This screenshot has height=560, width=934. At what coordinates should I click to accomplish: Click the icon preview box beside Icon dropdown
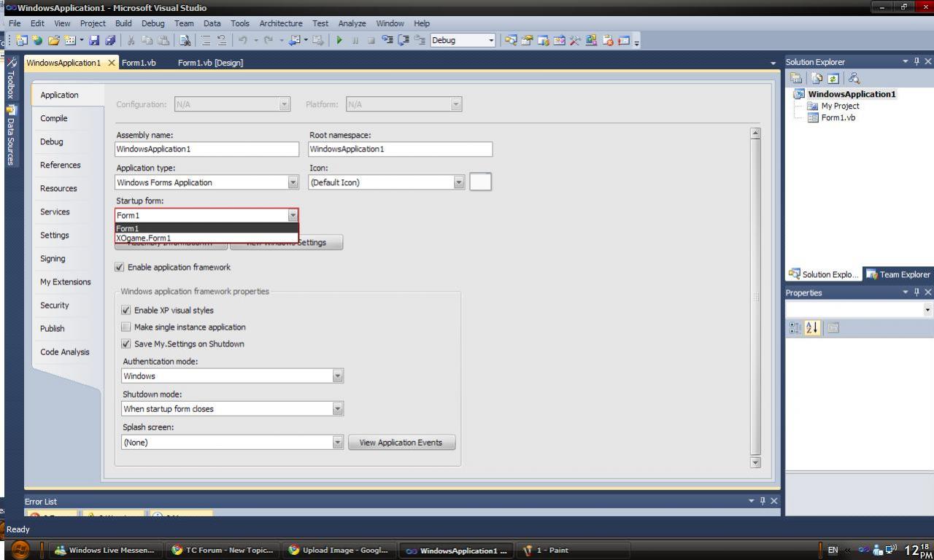(480, 182)
